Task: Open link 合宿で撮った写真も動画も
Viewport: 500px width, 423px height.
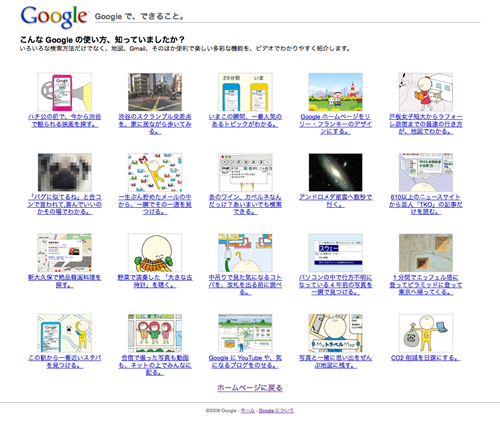Action: (x=155, y=365)
